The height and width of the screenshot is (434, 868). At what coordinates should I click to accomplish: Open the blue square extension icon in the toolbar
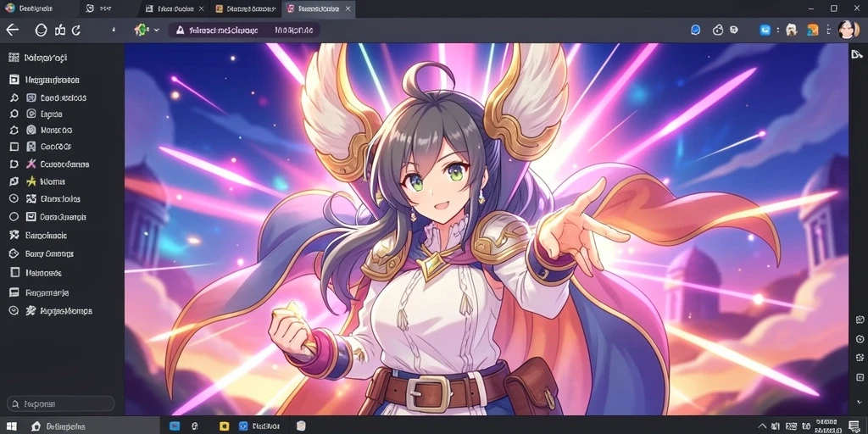[x=765, y=30]
